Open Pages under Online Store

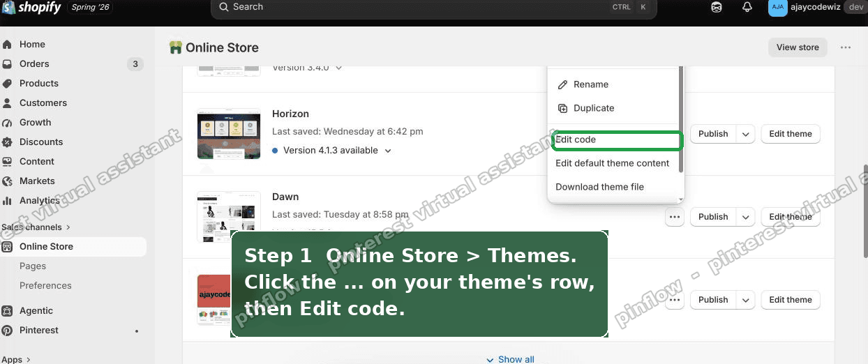click(33, 266)
